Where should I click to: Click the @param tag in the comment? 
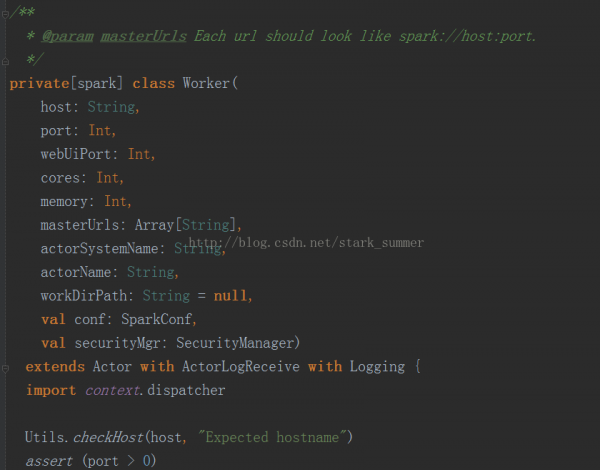[67, 36]
